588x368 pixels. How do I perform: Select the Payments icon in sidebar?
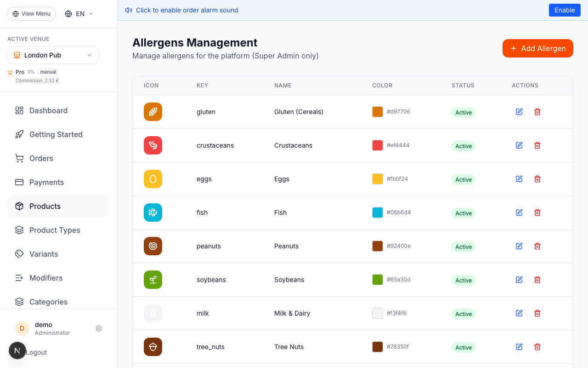[19, 182]
